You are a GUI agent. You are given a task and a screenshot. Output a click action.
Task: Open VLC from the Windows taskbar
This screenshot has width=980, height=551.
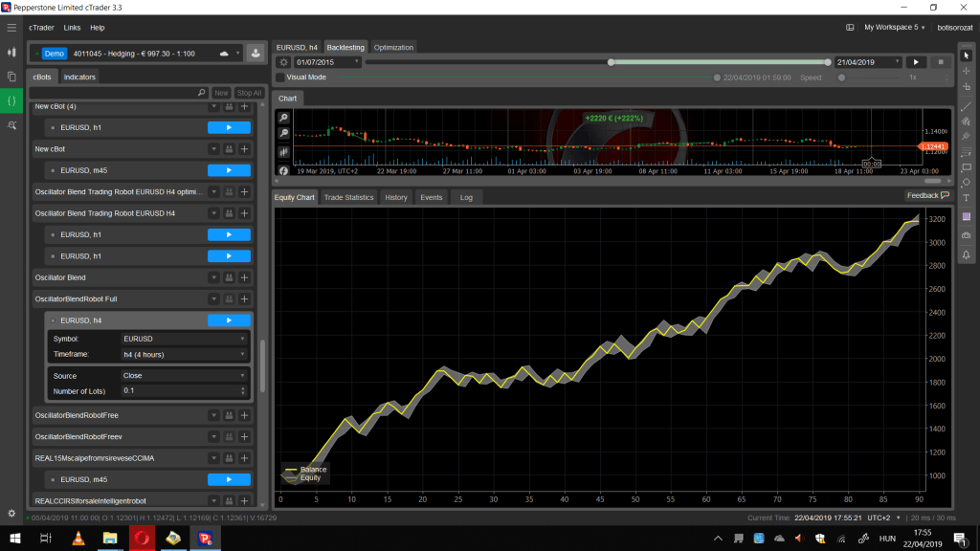[78, 539]
